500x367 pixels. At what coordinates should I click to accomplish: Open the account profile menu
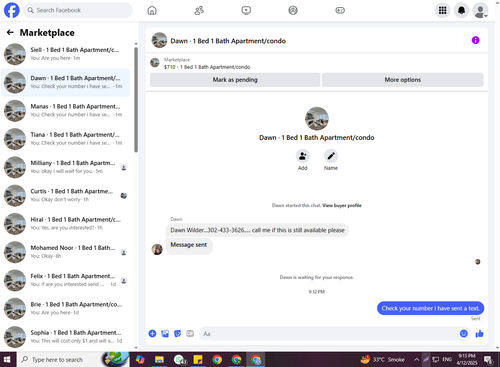[x=480, y=11]
